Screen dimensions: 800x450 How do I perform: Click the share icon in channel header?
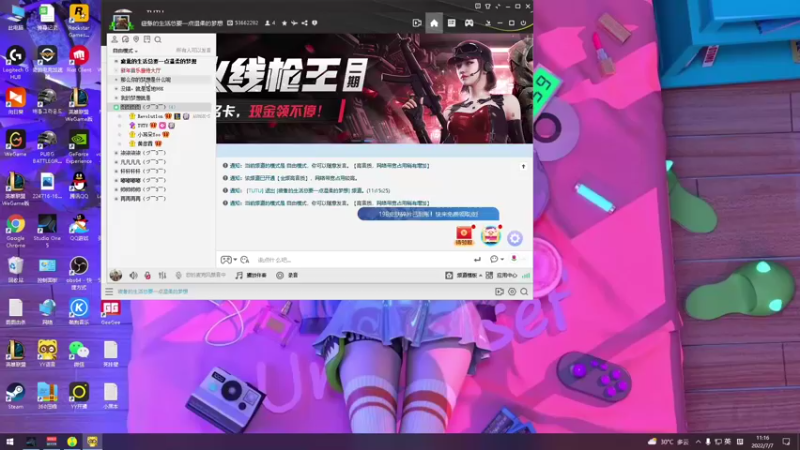point(305,23)
